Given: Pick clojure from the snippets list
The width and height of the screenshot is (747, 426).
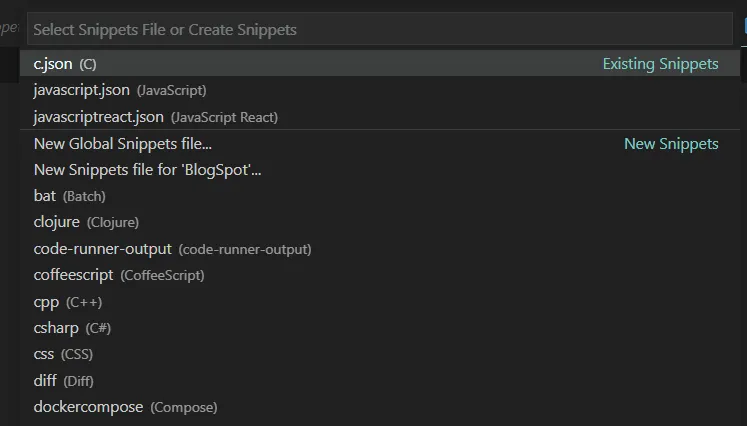Looking at the screenshot, I should tap(57, 222).
